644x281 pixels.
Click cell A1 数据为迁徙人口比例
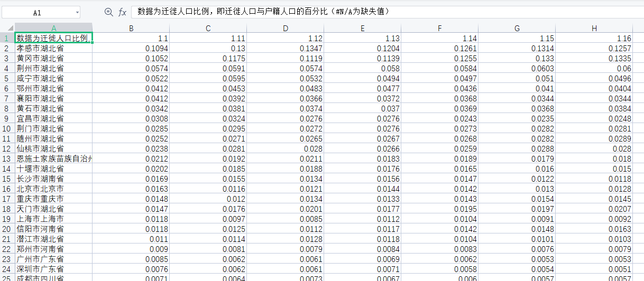(x=53, y=38)
